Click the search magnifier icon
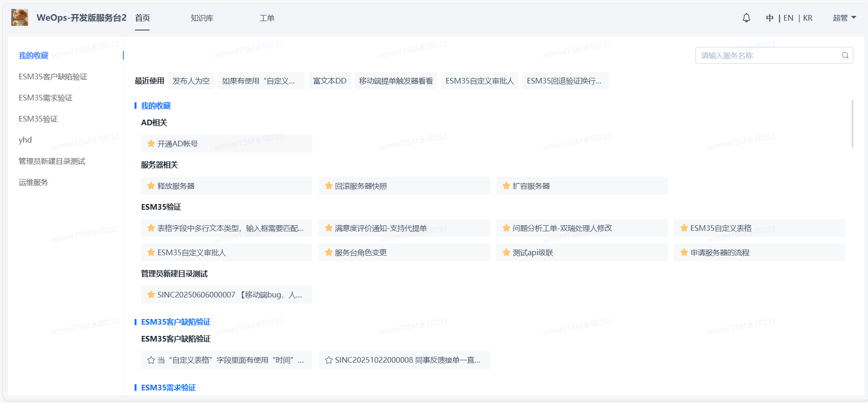Image resolution: width=868 pixels, height=403 pixels. pos(845,55)
